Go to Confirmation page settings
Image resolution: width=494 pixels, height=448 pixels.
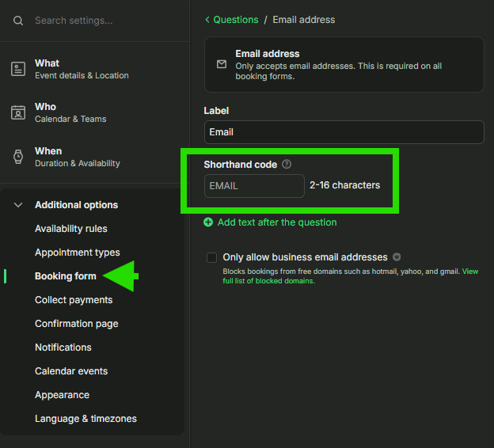pos(76,324)
